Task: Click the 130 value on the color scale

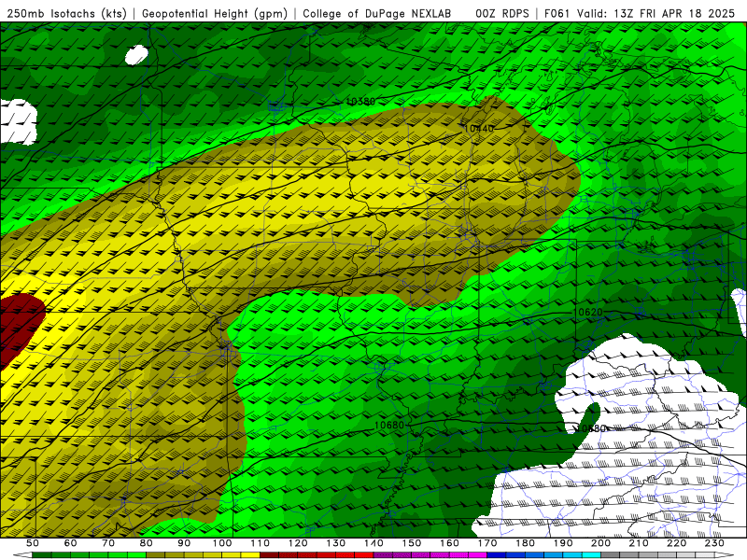Action: coord(335,543)
